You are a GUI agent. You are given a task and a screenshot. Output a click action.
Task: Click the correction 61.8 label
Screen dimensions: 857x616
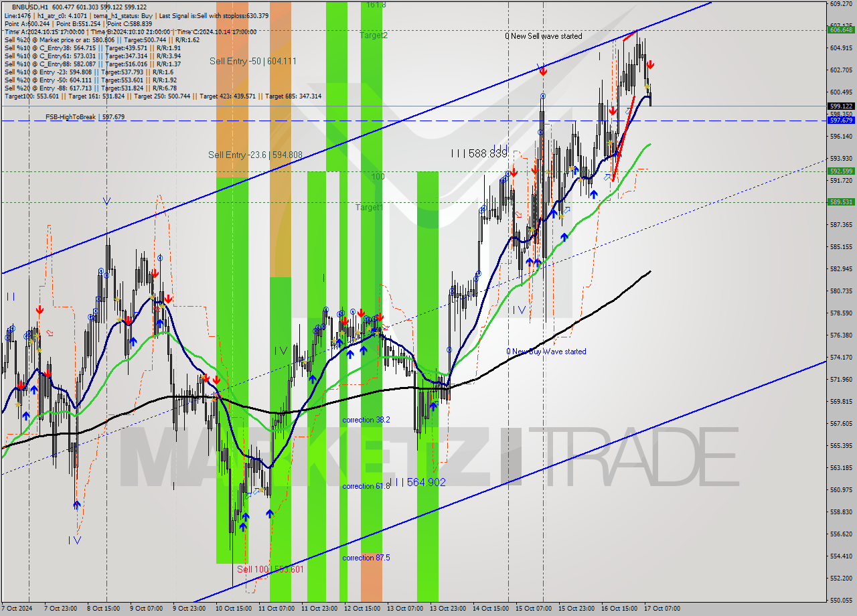[x=366, y=486]
